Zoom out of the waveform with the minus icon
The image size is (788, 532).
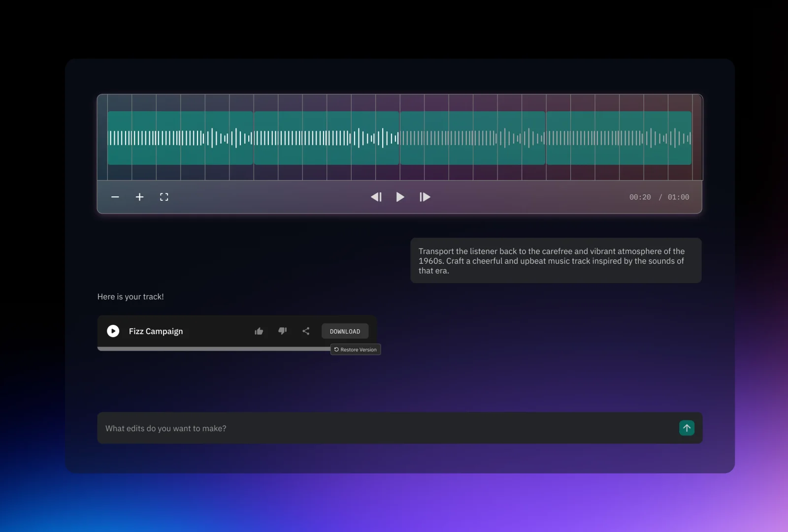(x=115, y=197)
